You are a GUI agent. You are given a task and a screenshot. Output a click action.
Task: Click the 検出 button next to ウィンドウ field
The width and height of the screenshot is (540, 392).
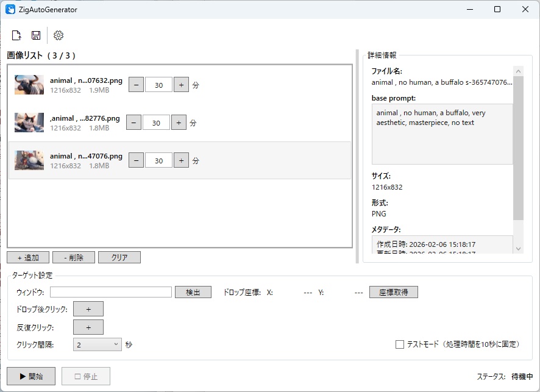(193, 292)
